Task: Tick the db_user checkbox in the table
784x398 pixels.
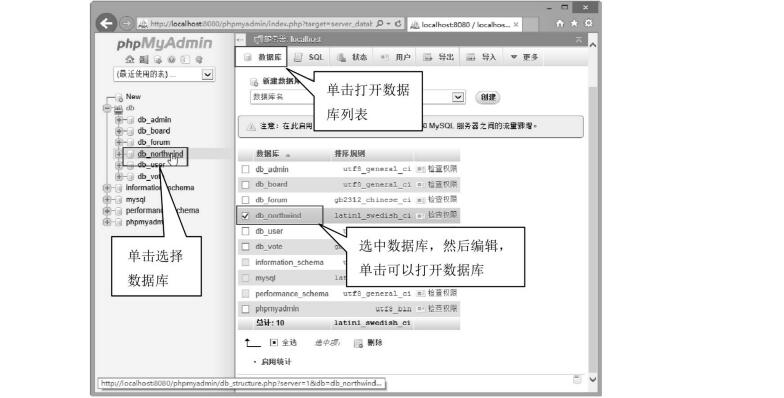Action: point(246,232)
